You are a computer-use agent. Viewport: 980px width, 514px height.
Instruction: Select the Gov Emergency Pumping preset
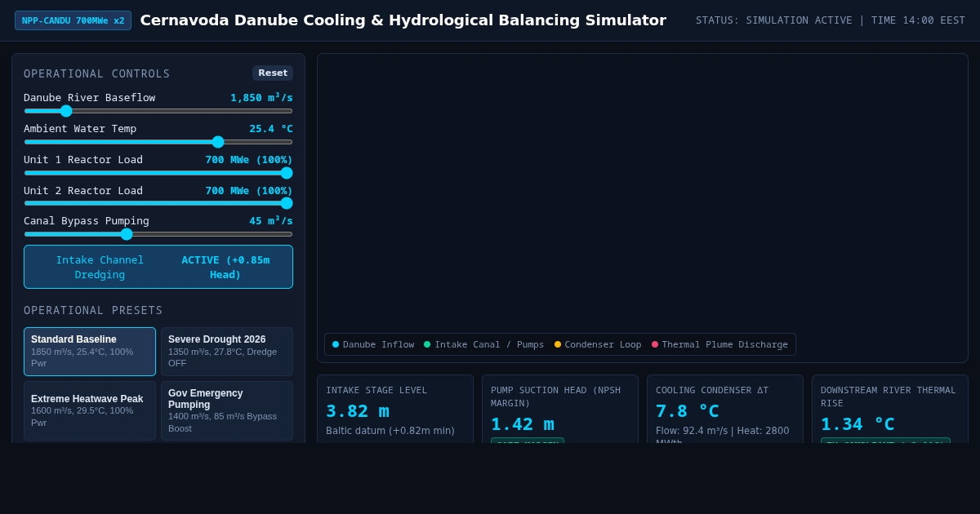click(x=226, y=410)
